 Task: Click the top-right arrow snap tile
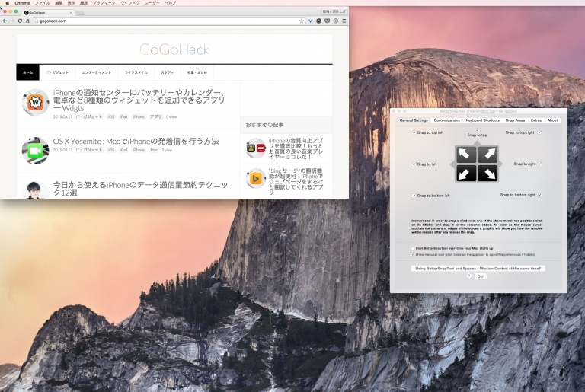[x=488, y=155]
